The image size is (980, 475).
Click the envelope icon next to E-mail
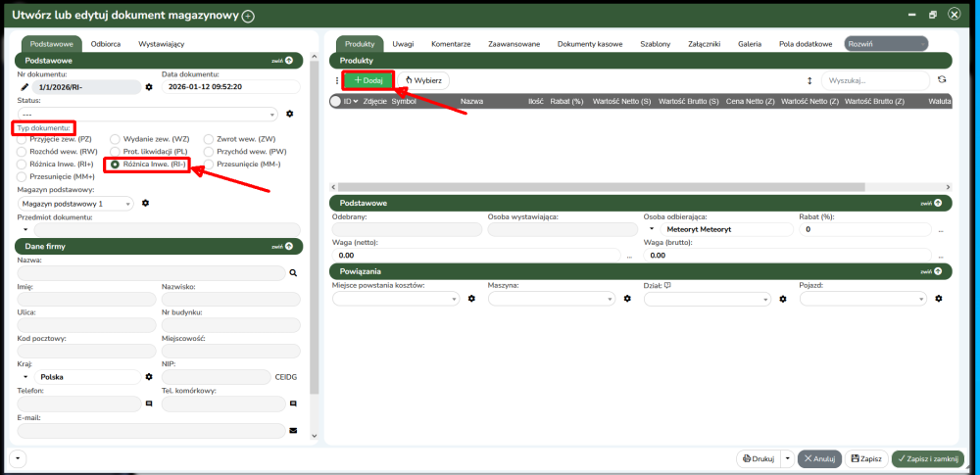point(292,430)
